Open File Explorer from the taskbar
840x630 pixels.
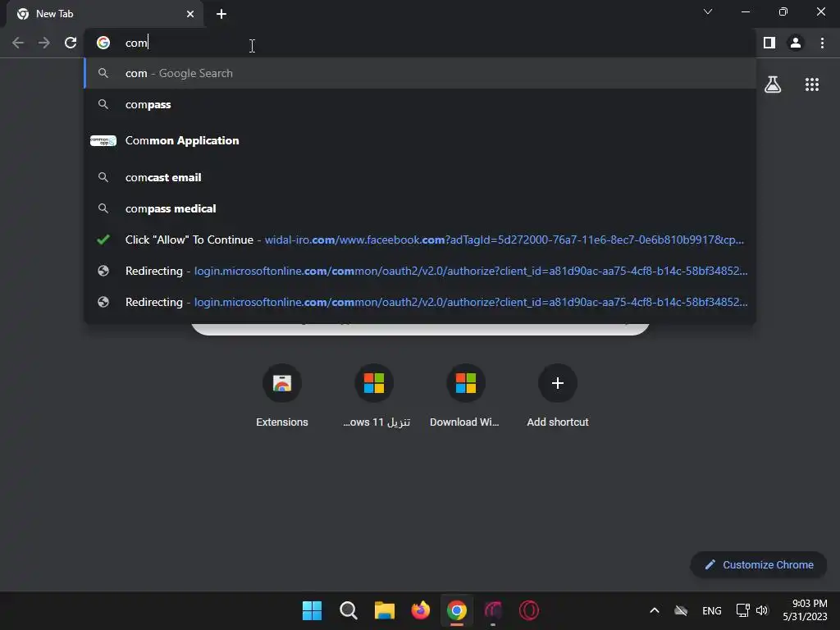click(384, 610)
